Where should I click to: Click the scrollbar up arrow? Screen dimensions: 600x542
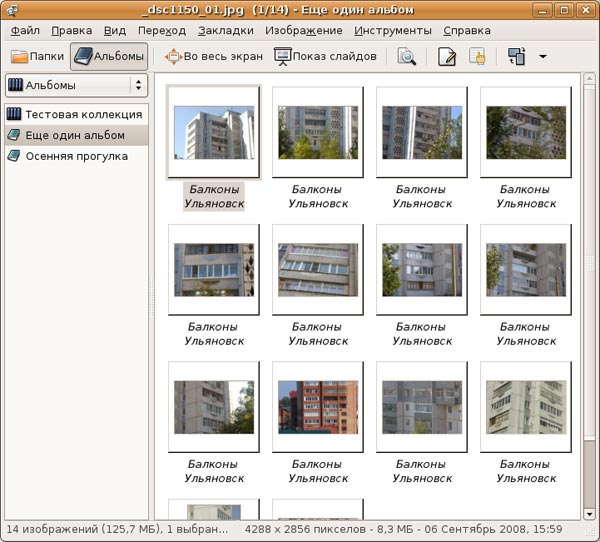point(589,79)
